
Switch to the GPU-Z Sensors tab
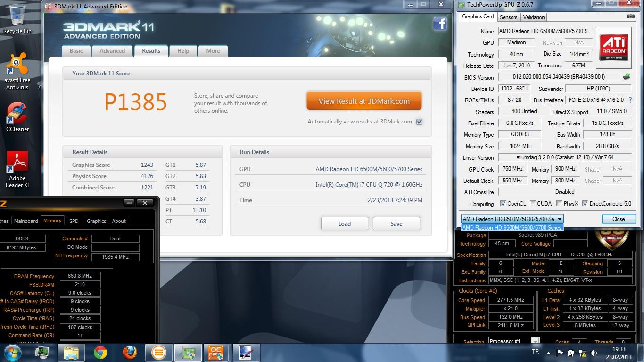click(508, 17)
